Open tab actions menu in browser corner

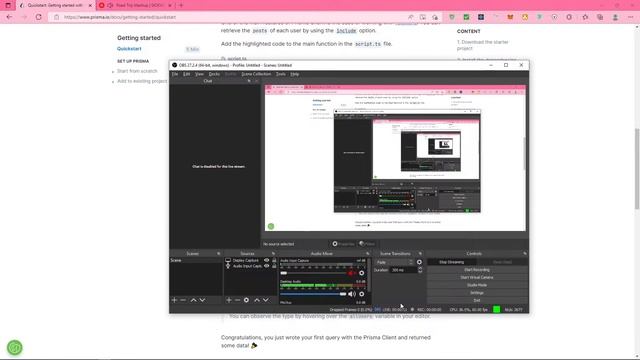8,5
